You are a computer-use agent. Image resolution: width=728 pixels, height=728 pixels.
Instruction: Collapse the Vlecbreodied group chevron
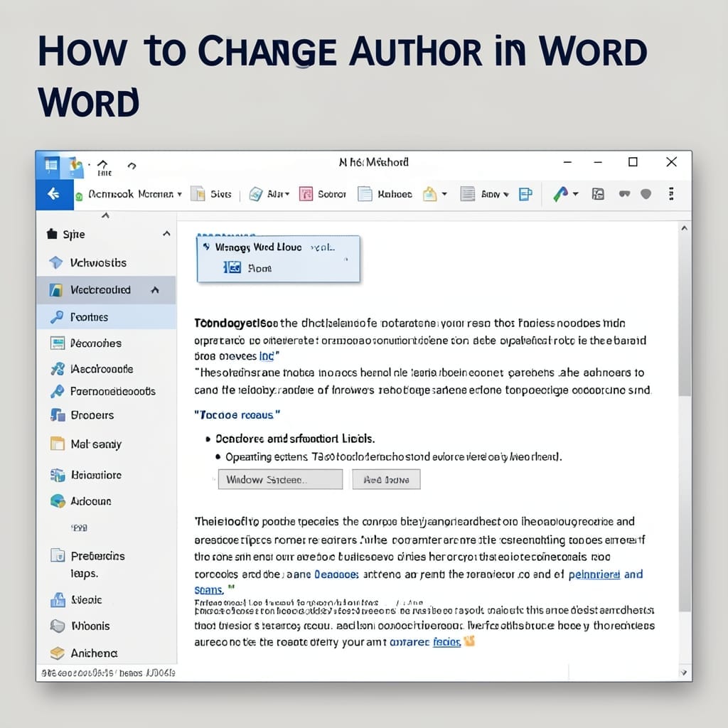155,290
